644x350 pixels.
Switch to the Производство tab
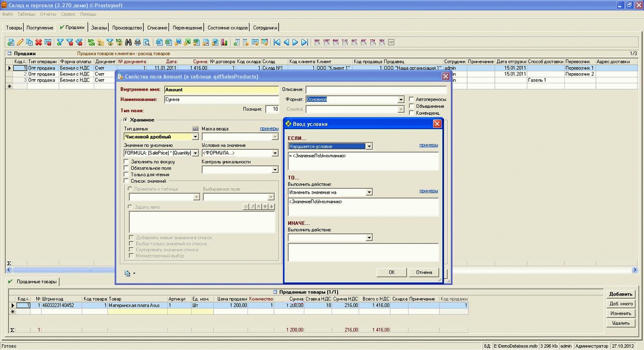pyautogui.click(x=127, y=28)
